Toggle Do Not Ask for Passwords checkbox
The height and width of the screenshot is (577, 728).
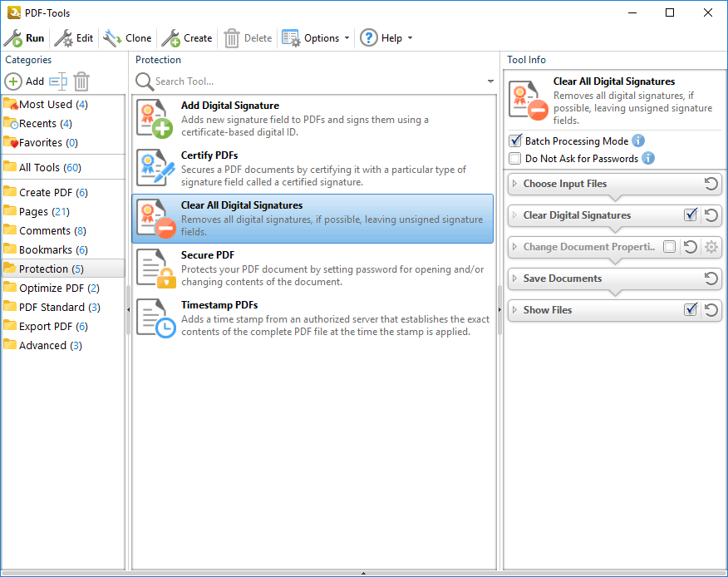click(x=515, y=159)
